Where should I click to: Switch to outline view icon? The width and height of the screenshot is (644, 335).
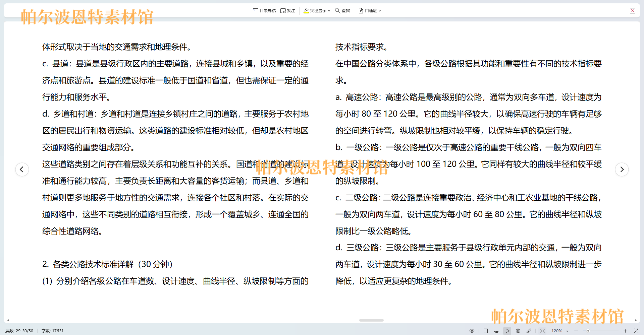click(496, 331)
